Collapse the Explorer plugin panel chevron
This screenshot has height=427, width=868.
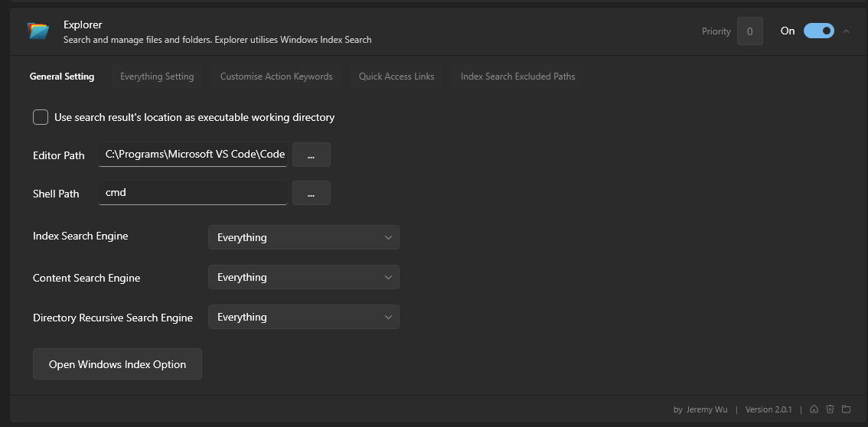click(x=846, y=31)
